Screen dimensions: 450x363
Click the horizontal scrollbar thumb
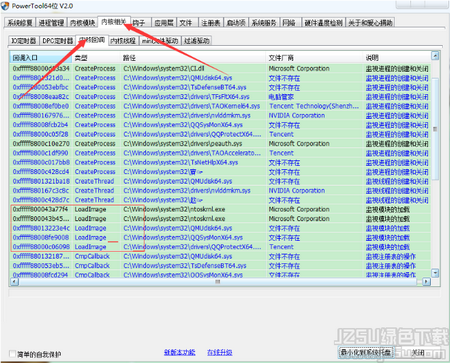point(217,282)
